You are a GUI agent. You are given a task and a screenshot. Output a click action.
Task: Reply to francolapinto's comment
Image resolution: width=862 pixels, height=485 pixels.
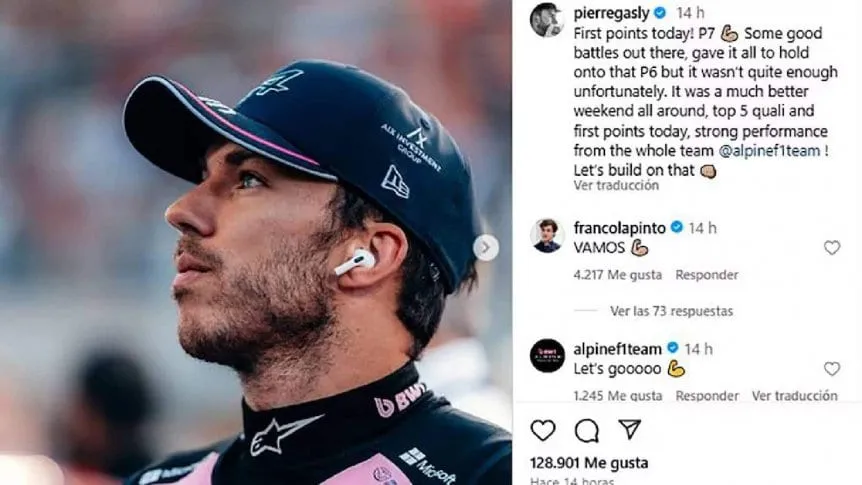pos(706,275)
